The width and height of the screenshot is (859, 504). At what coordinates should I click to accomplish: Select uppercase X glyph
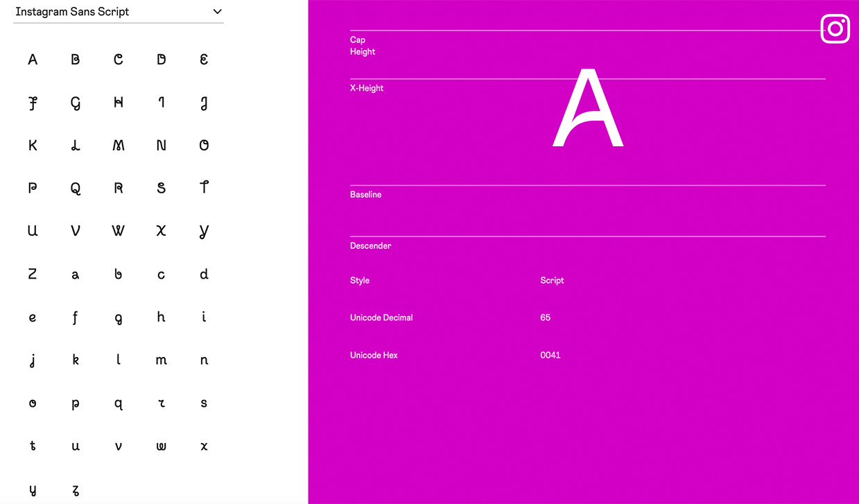(162, 231)
